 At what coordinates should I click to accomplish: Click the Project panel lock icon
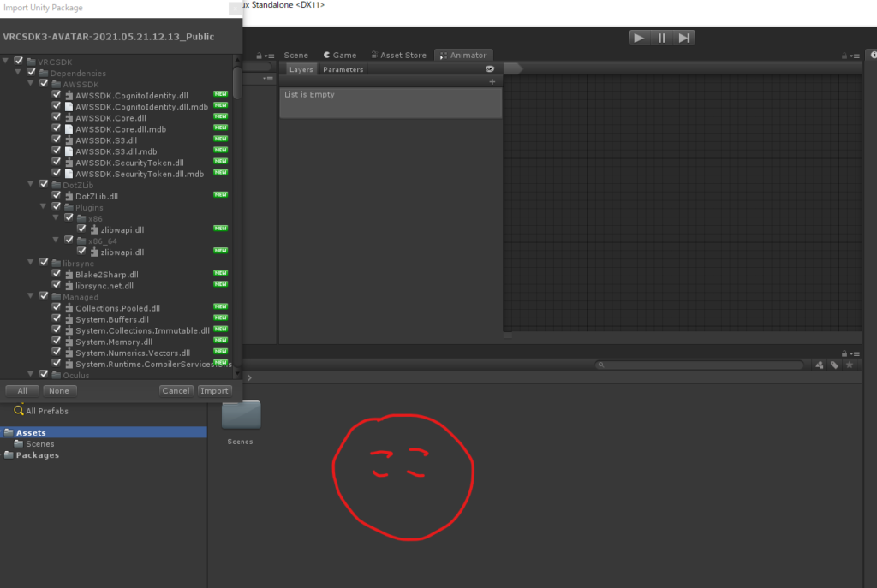[844, 353]
